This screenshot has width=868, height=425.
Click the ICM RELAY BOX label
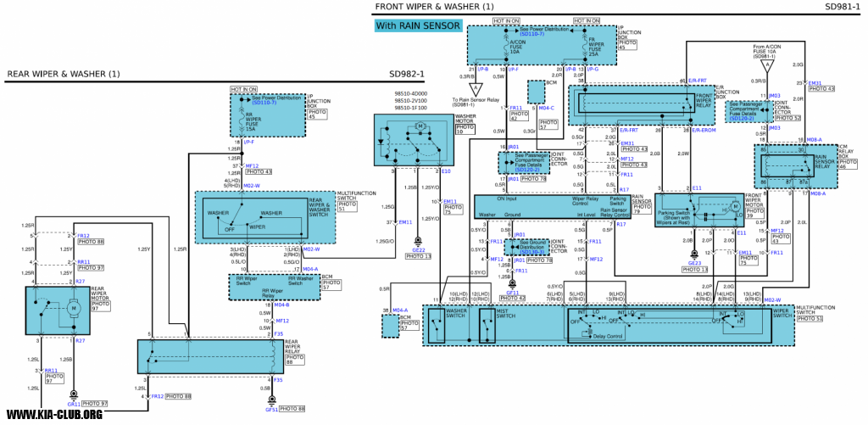click(848, 151)
